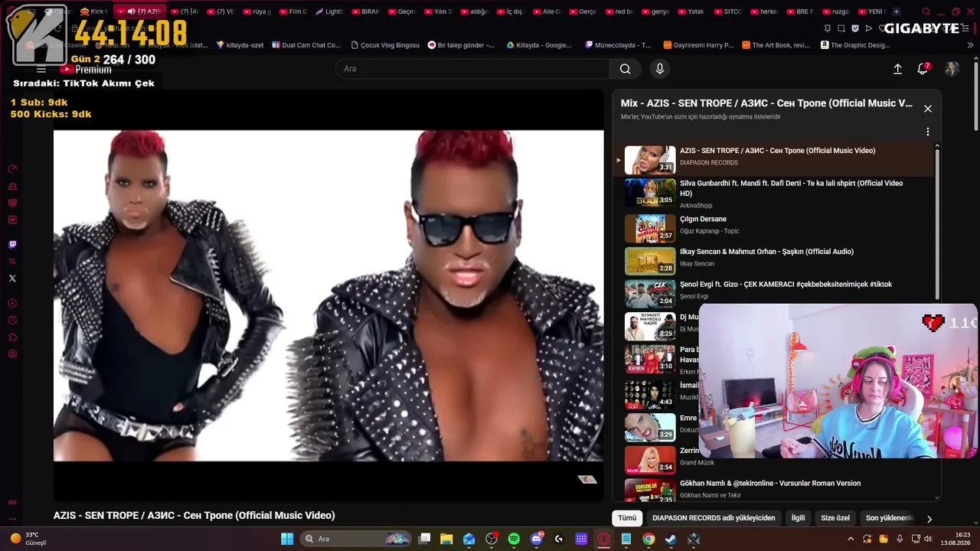The image size is (980, 551).
Task: Open the Twitch icon in browser sidebar
Action: tap(12, 245)
